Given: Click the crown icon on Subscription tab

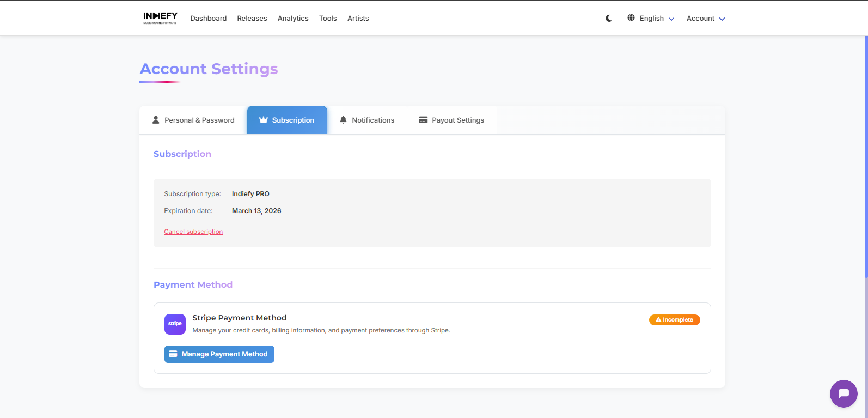Looking at the screenshot, I should point(264,120).
